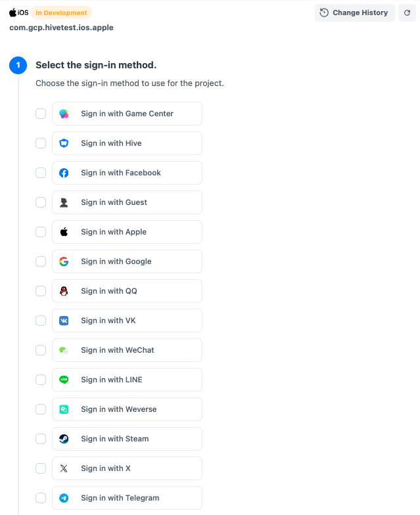Click the QQ penguin icon

pyautogui.click(x=64, y=291)
